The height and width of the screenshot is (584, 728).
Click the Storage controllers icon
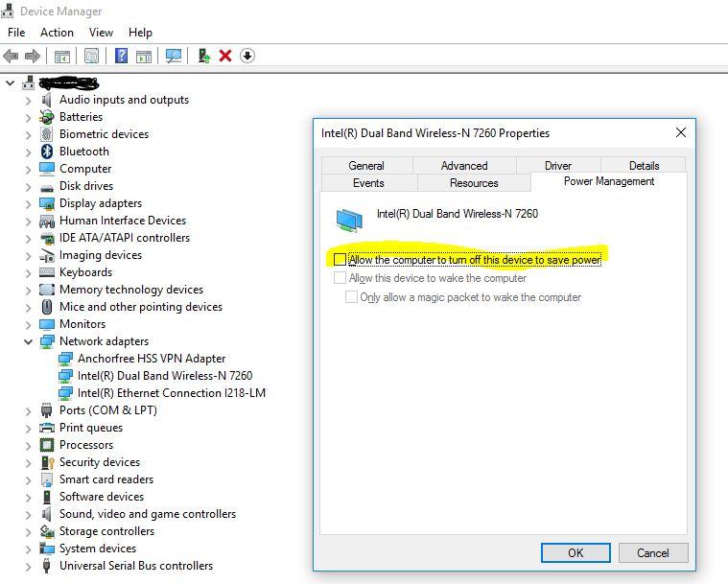pos(47,531)
